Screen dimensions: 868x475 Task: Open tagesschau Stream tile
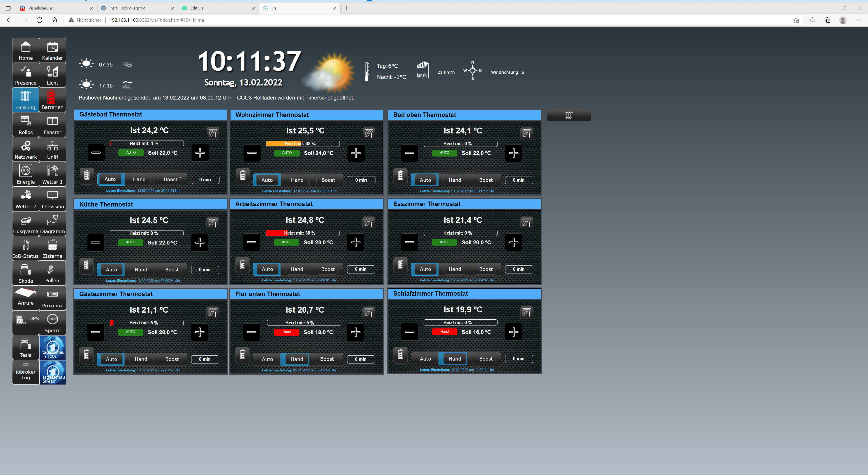[x=53, y=373]
